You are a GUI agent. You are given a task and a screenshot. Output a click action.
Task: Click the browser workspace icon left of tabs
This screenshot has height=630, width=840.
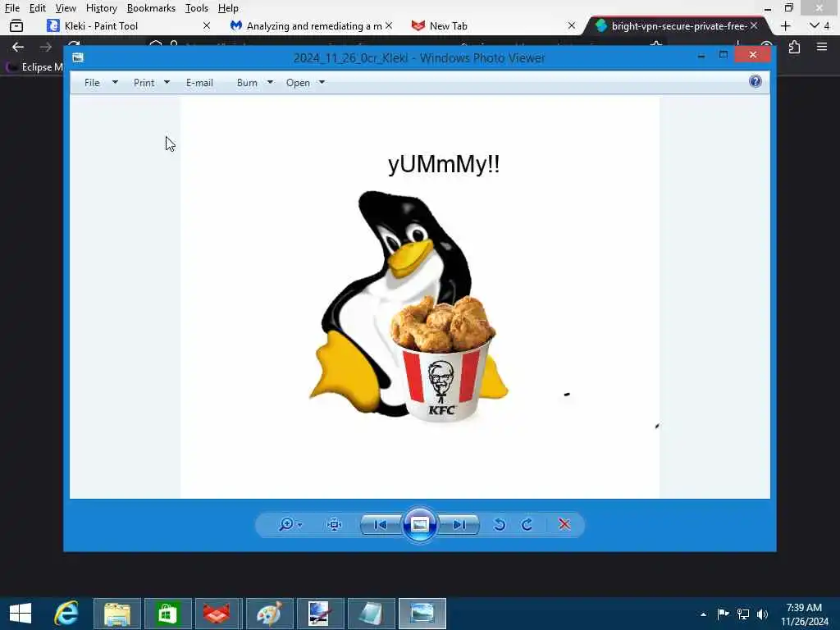click(16, 25)
